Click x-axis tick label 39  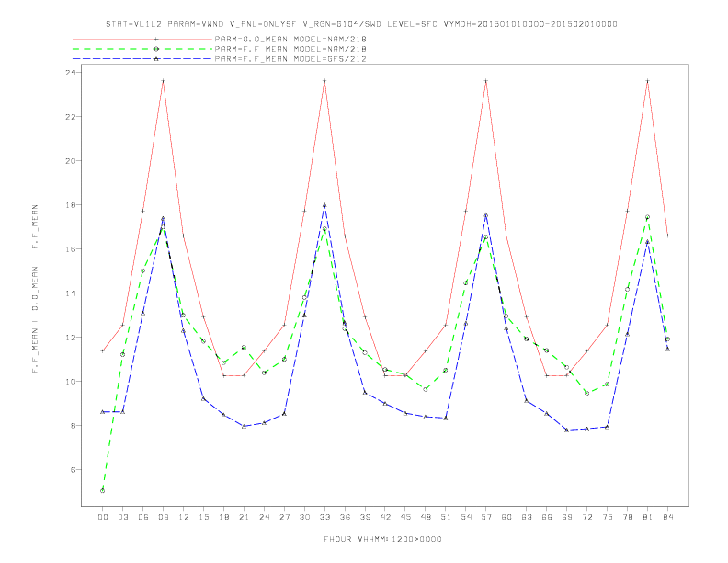tap(365, 517)
